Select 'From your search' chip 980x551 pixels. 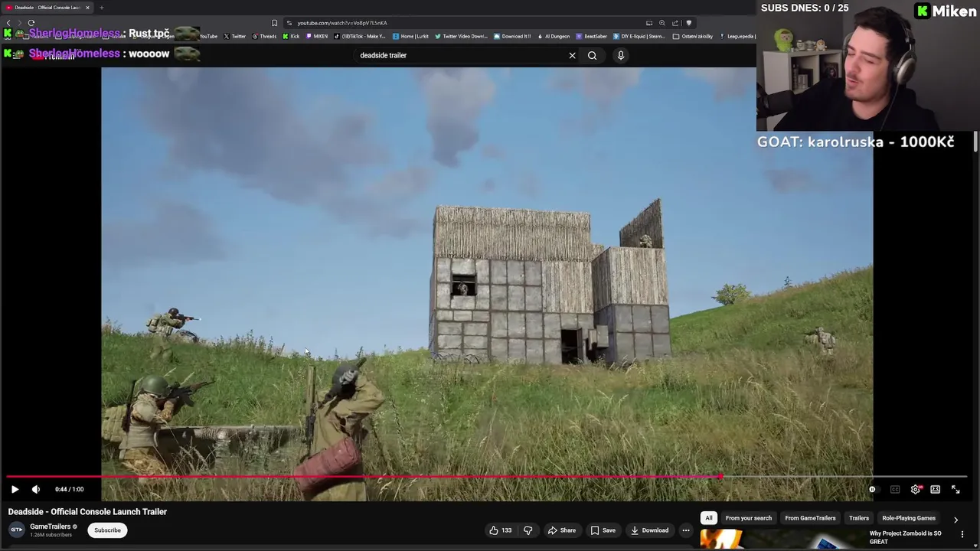(749, 518)
